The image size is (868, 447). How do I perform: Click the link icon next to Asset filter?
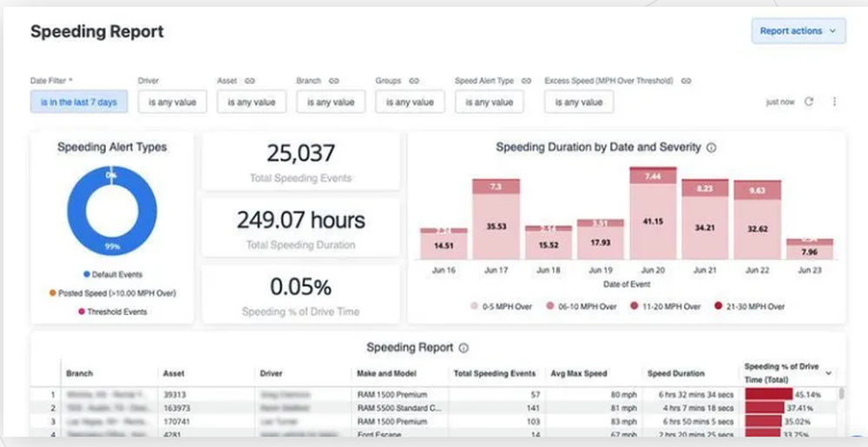(x=250, y=81)
